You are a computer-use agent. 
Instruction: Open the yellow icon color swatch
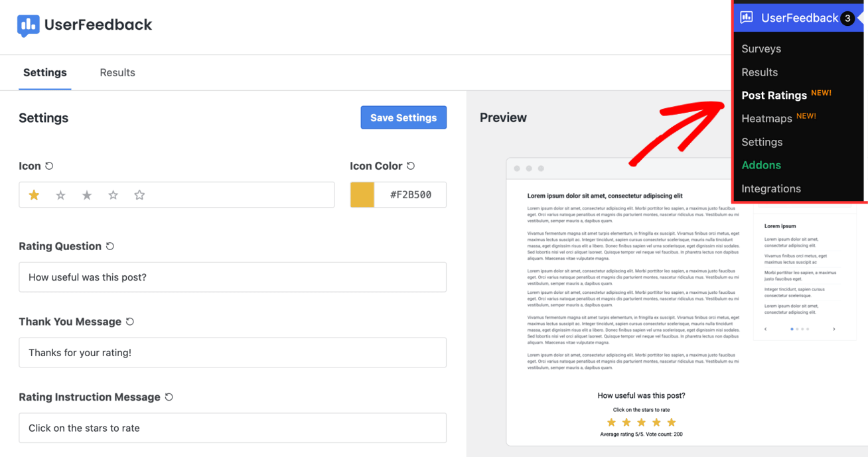point(362,195)
